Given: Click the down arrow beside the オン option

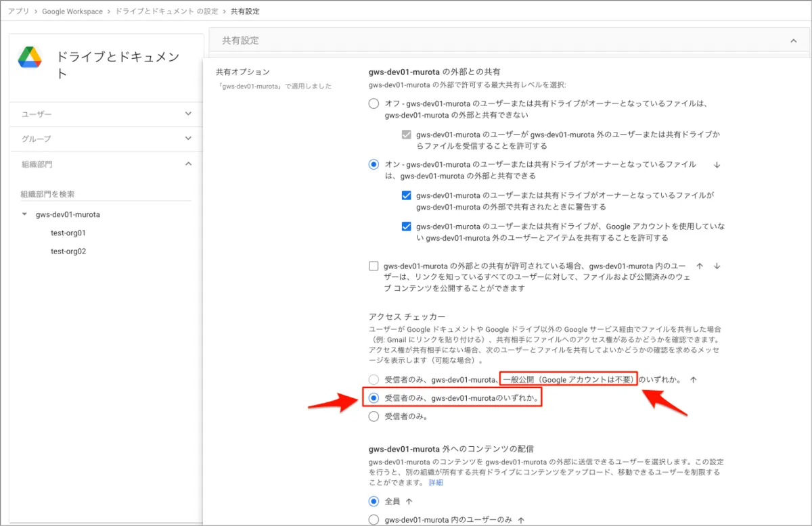Looking at the screenshot, I should [717, 164].
